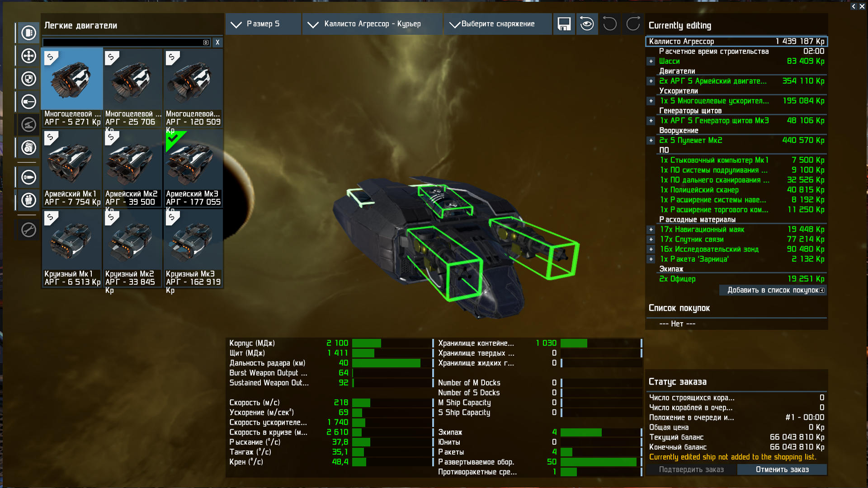
Task: Select the installed Армейский Мк3 engine
Action: [x=193, y=168]
